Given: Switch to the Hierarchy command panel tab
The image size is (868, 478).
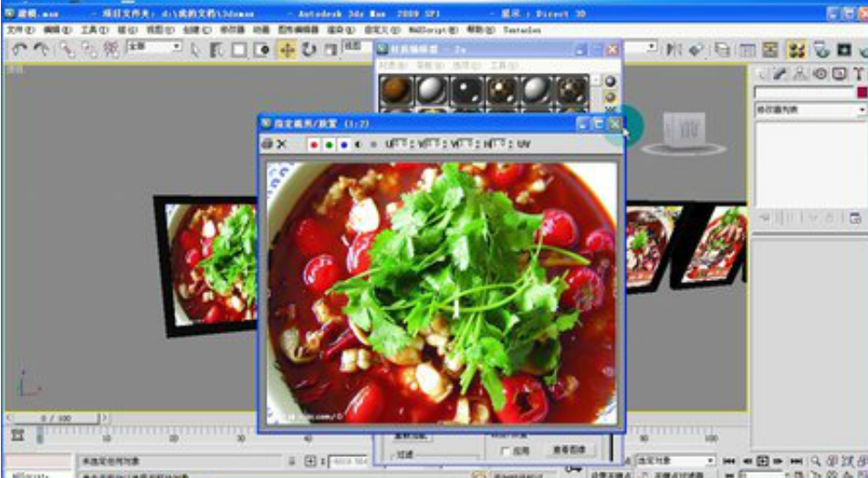Looking at the screenshot, I should tap(800, 73).
